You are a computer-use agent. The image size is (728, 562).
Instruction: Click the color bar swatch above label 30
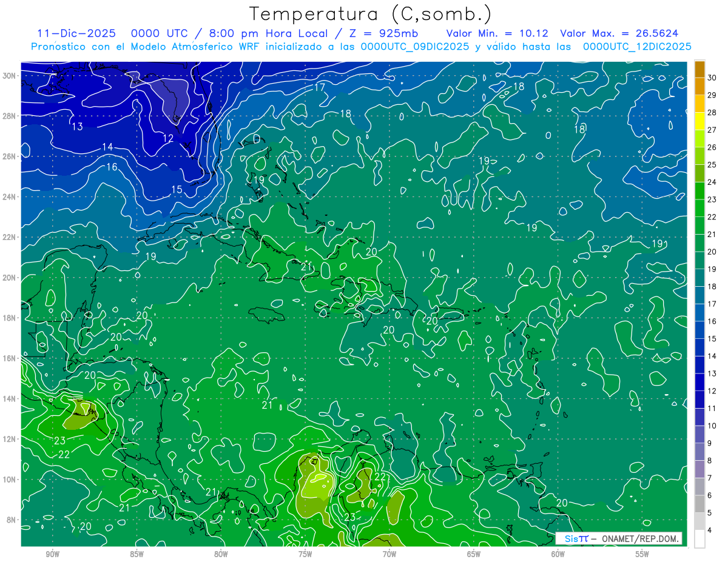click(x=699, y=69)
